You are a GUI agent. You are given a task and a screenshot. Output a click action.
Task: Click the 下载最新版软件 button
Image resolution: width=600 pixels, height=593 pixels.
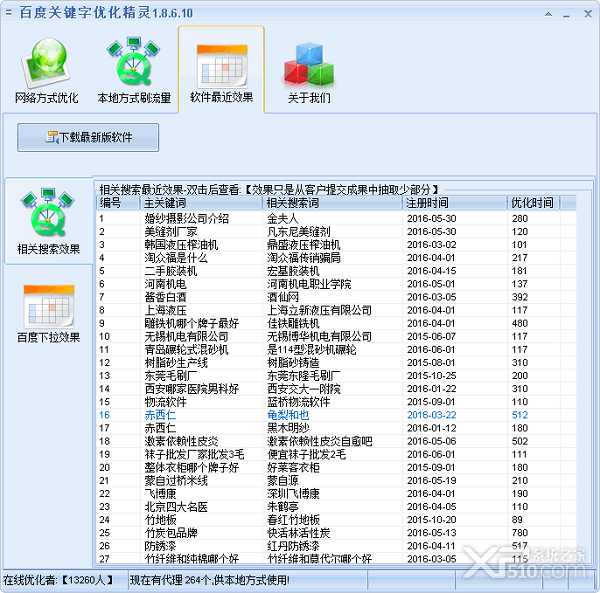(x=88, y=137)
